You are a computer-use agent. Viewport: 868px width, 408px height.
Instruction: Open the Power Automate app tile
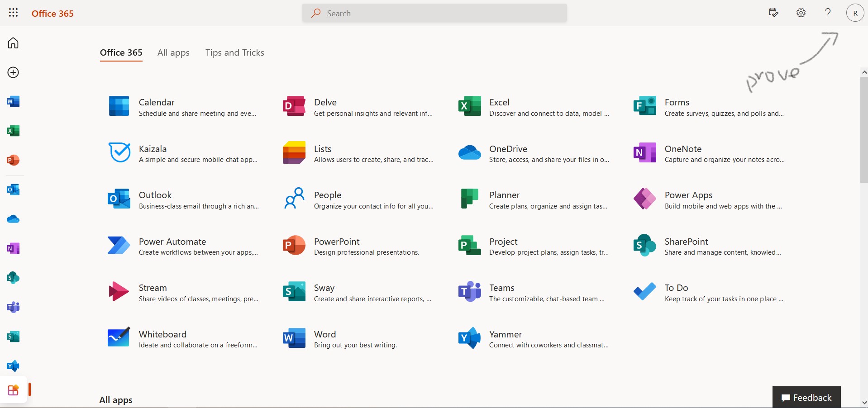coord(172,242)
